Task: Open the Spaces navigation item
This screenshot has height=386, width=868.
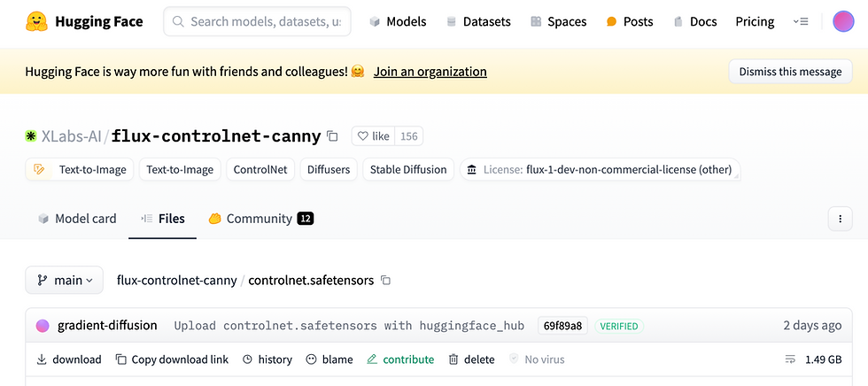Action: pos(558,21)
